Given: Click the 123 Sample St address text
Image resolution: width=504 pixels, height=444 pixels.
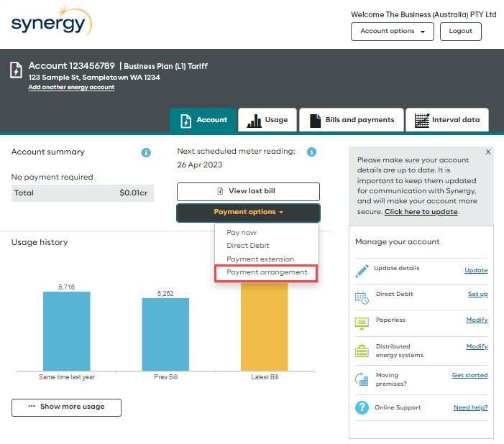Looking at the screenshot, I should click(94, 78).
